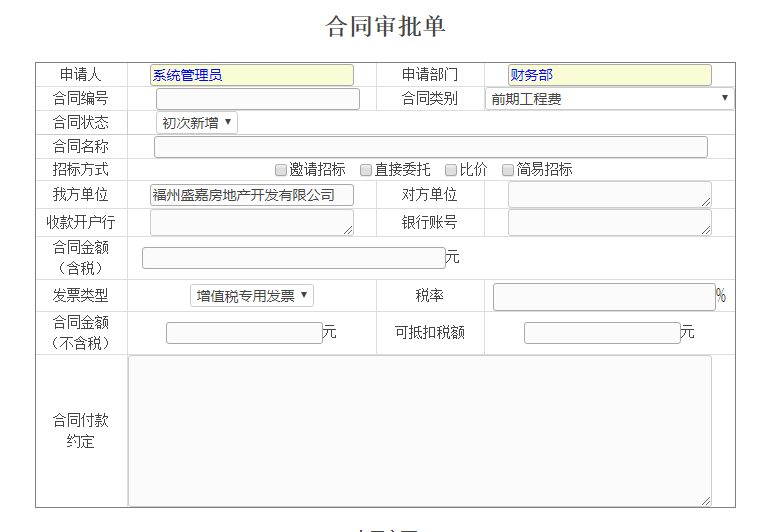
Task: Check the 直接委托 checkbox
Action: coord(367,170)
